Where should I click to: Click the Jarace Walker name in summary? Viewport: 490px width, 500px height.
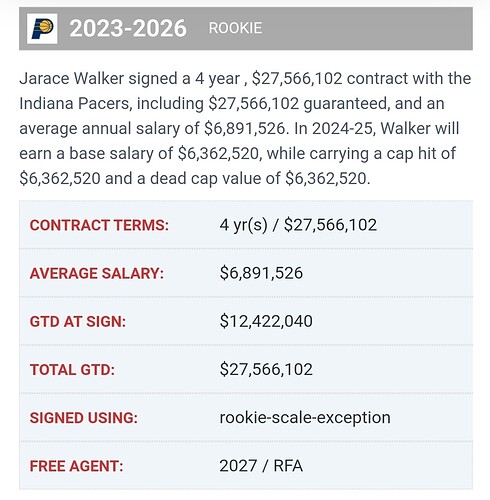coord(72,79)
